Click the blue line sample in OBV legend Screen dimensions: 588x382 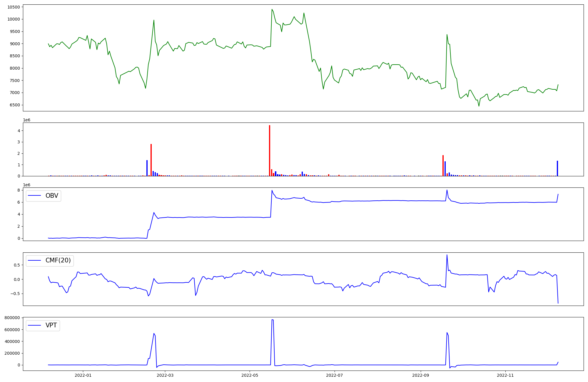coord(35,196)
